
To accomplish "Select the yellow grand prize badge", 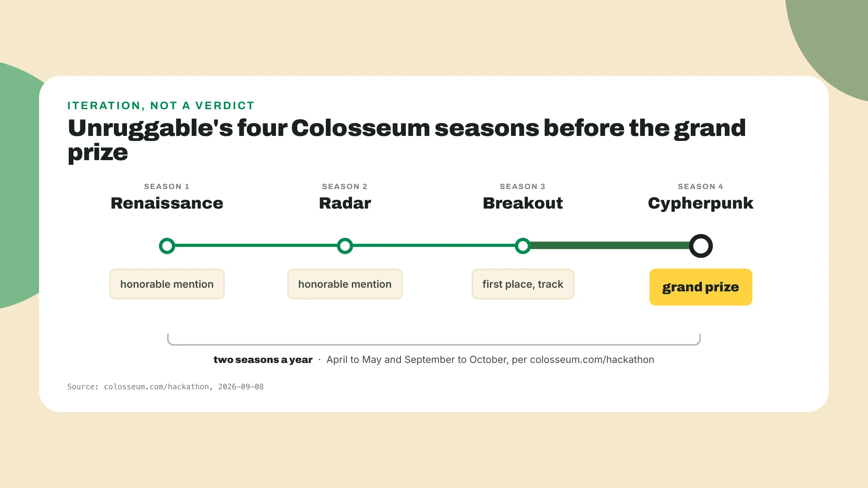I will pyautogui.click(x=701, y=287).
